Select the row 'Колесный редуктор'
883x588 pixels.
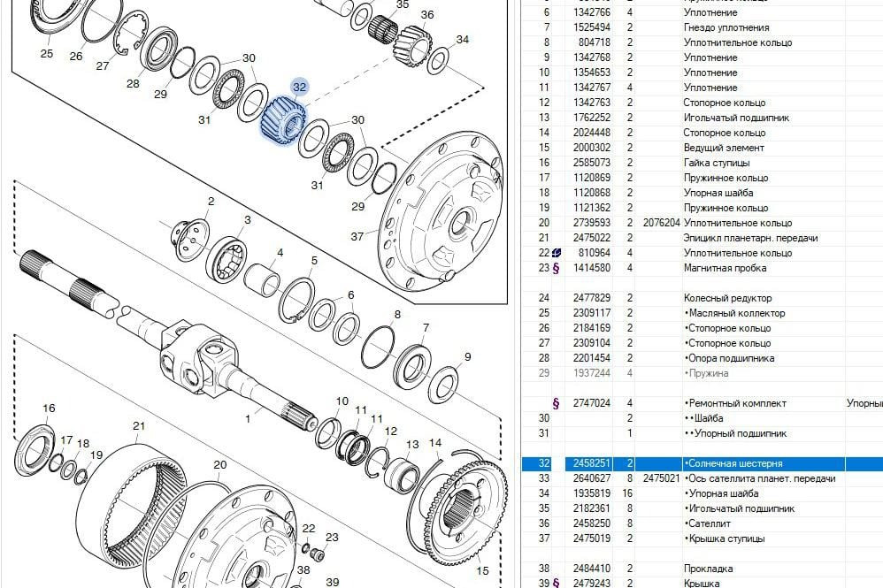click(x=727, y=298)
